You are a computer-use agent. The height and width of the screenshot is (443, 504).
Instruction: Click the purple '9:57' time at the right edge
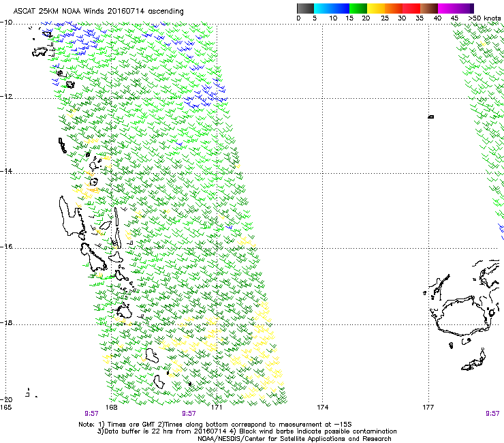[492, 414]
